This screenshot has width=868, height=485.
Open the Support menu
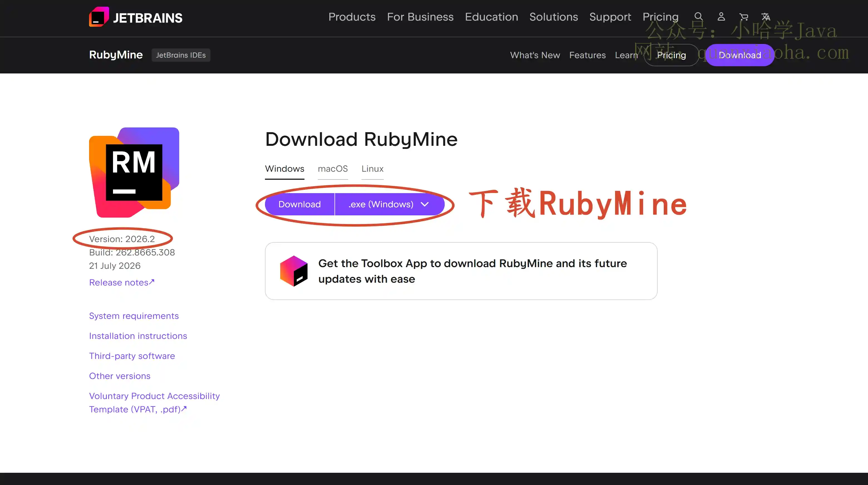pos(610,16)
